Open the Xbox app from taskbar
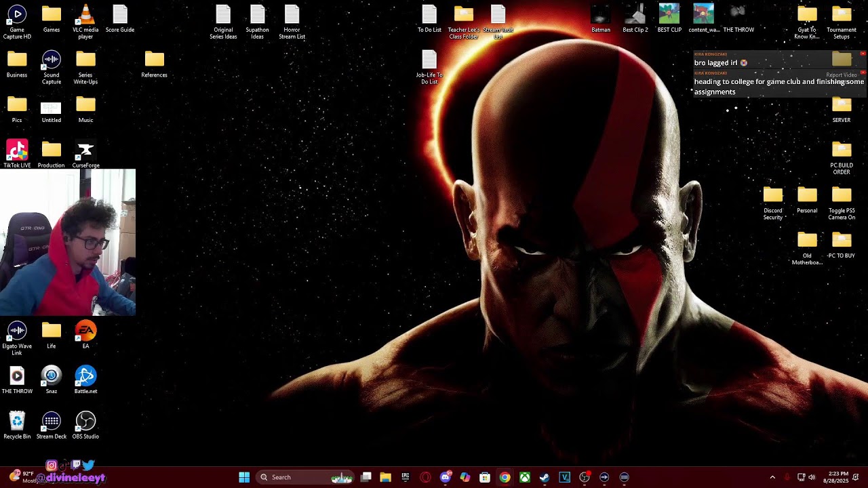 coord(525,477)
